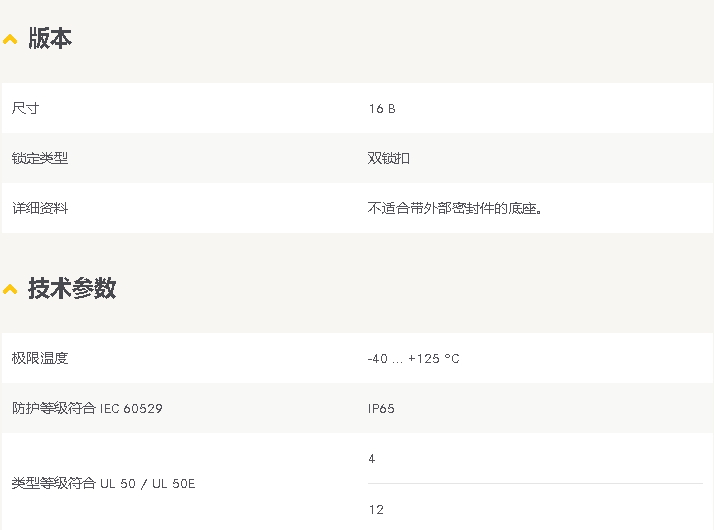Image resolution: width=714 pixels, height=530 pixels.
Task: Collapse the 技术参数 section chevron
Action: [10, 289]
